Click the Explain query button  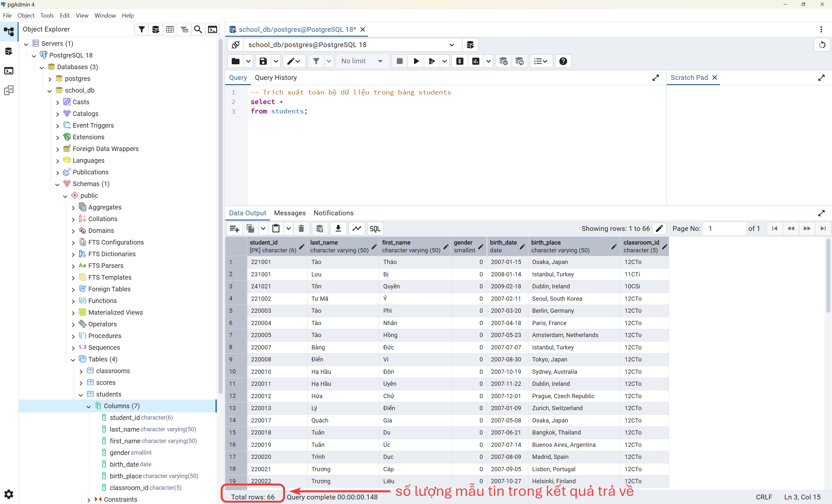point(460,61)
